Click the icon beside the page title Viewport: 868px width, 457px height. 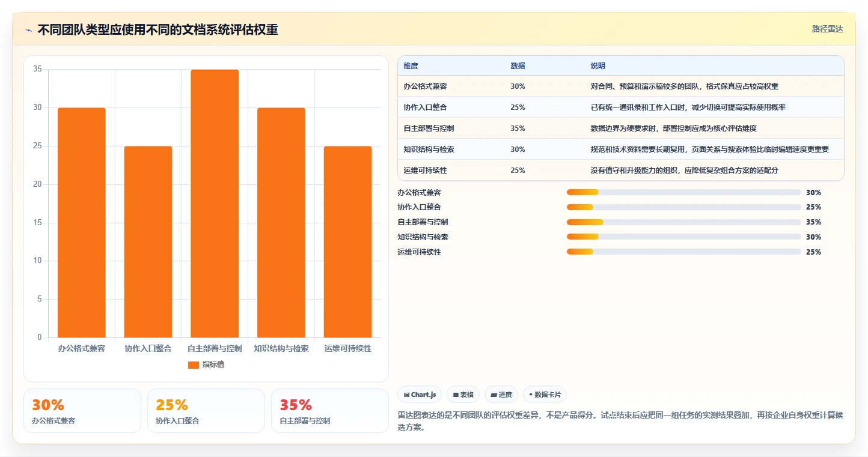pyautogui.click(x=28, y=30)
